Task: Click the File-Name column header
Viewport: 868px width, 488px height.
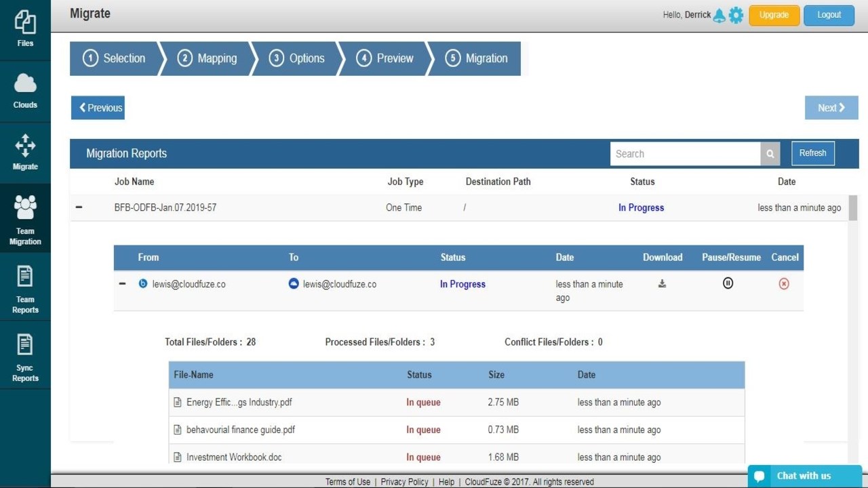Action: click(193, 374)
